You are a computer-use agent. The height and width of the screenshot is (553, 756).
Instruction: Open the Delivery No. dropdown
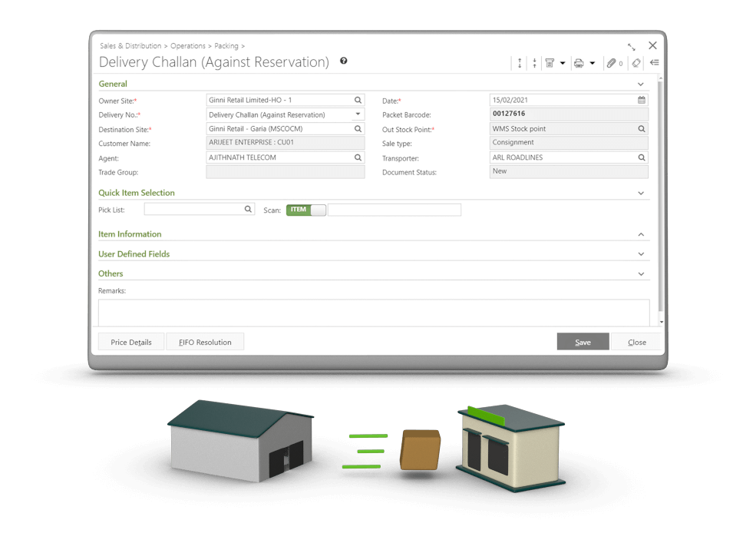[358, 114]
